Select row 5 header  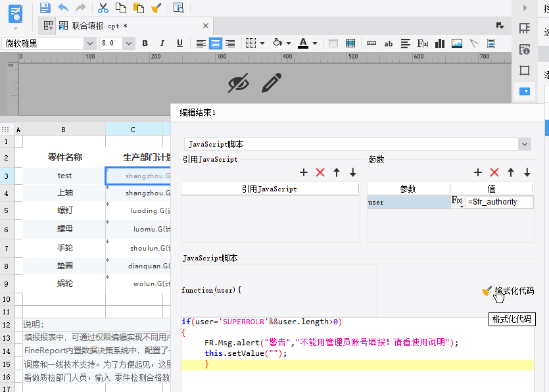(7, 210)
